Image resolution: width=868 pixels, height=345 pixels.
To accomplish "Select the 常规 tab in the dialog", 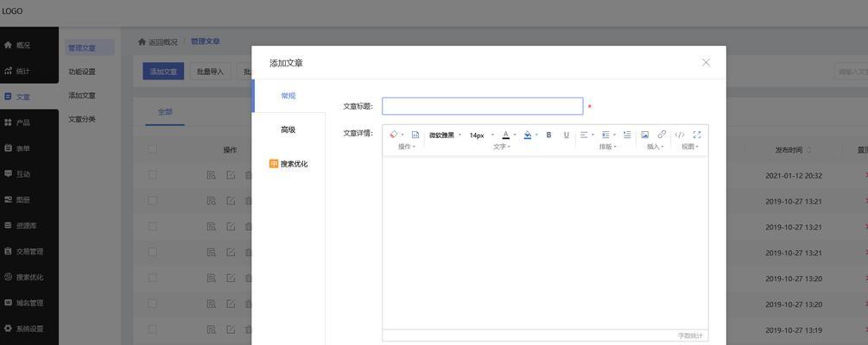I will pyautogui.click(x=288, y=96).
